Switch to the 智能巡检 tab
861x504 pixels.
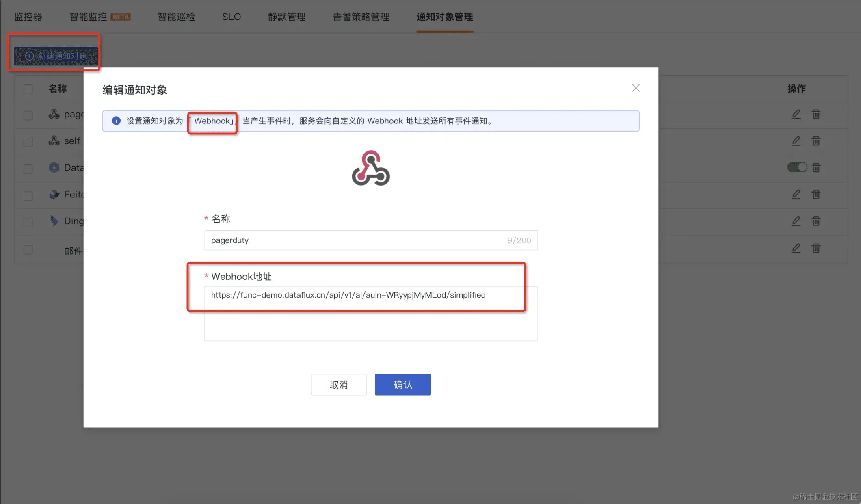pyautogui.click(x=176, y=17)
